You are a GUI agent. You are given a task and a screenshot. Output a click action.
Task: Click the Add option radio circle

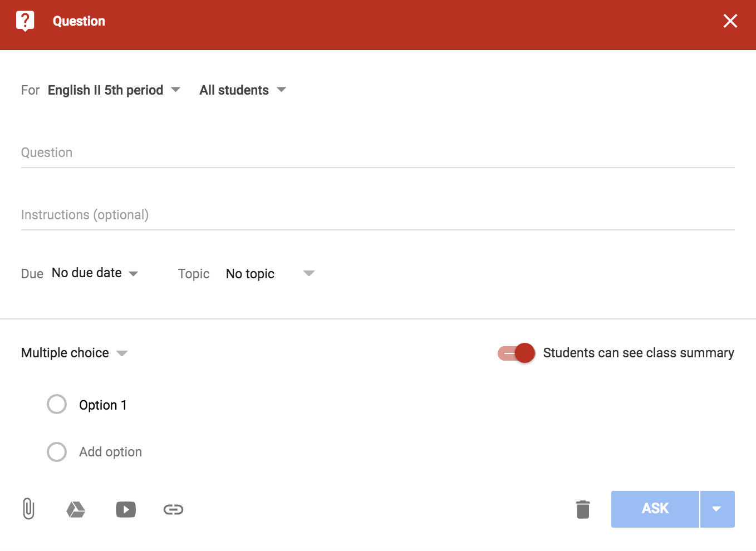(57, 452)
